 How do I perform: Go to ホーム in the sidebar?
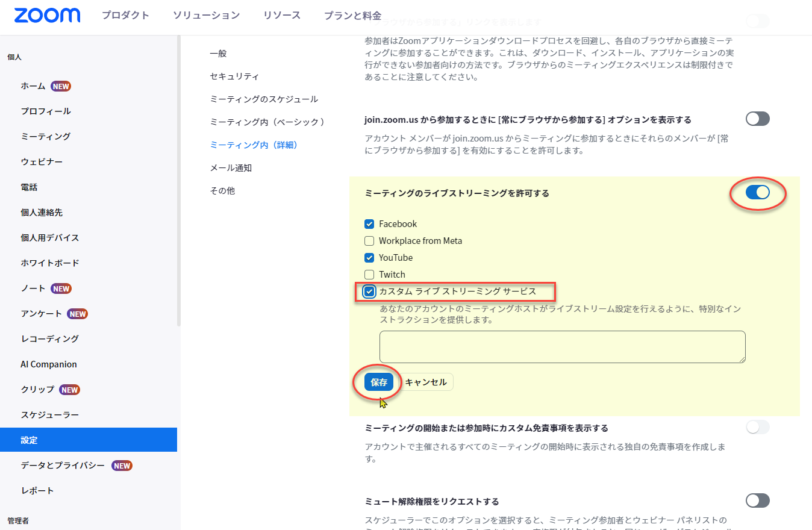33,86
